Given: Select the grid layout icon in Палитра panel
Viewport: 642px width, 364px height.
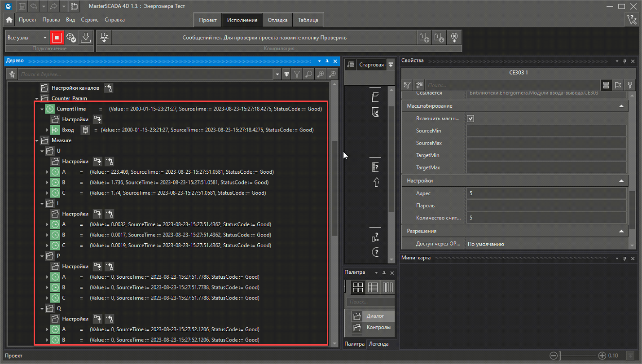Looking at the screenshot, I should [x=358, y=287].
